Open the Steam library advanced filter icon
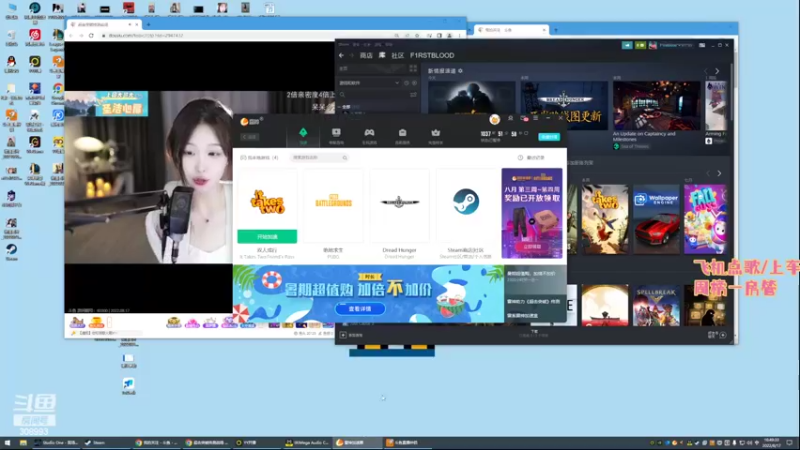Screen dimensions: 800x450 pyautogui.click(x=413, y=95)
